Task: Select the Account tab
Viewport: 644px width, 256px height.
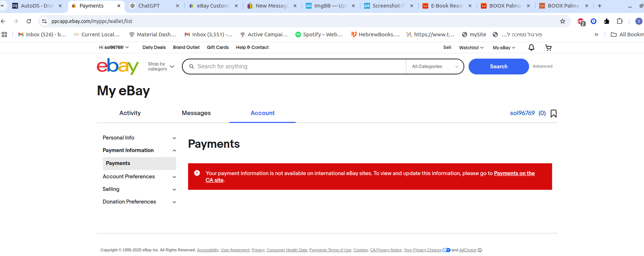Action: [263, 113]
